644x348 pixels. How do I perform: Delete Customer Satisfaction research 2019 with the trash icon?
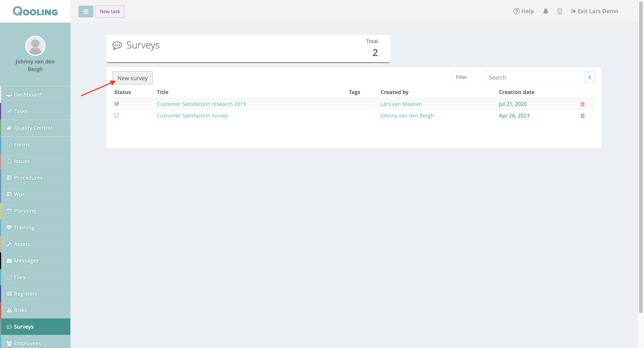pos(582,104)
